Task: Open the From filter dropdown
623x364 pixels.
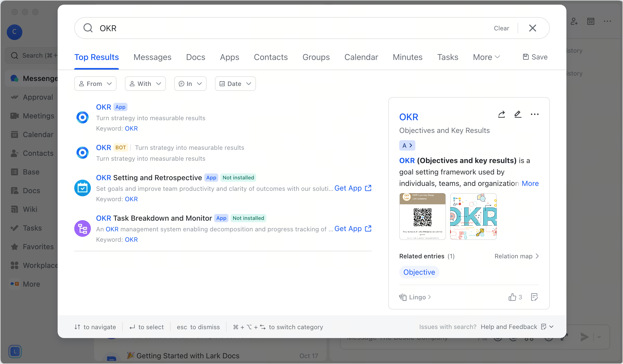Action: click(95, 84)
